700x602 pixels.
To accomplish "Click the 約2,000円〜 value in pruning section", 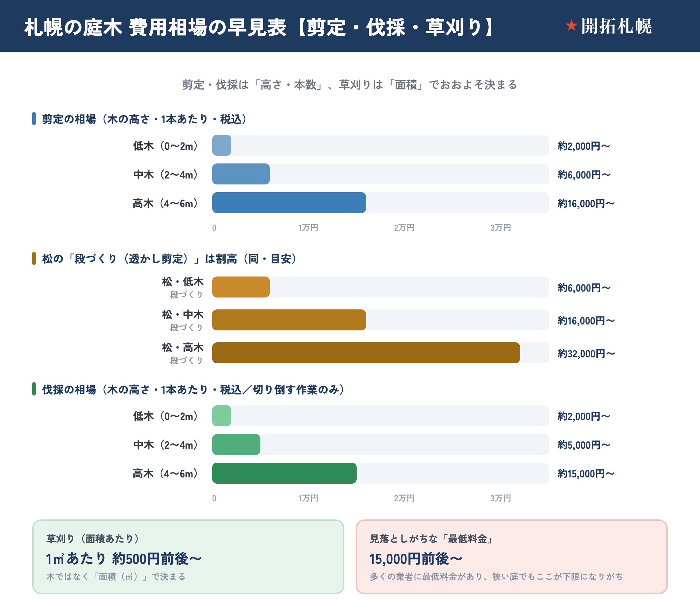I will pyautogui.click(x=584, y=146).
